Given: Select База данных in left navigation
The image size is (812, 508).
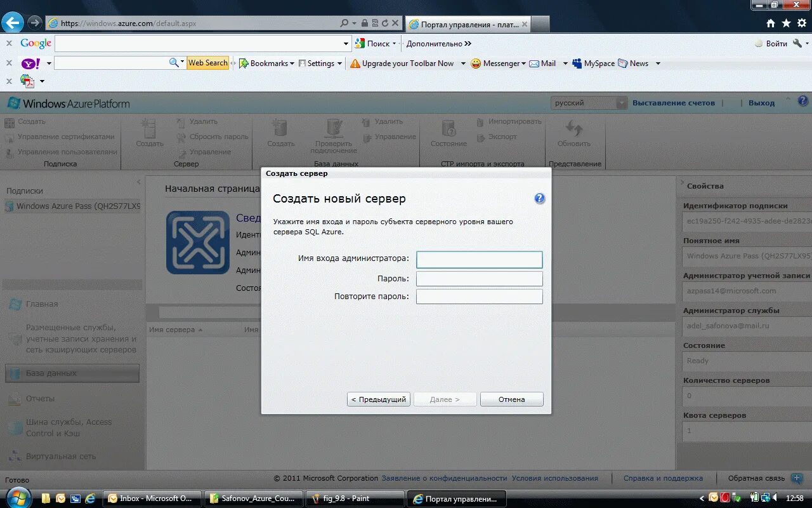Looking at the screenshot, I should 72,373.
